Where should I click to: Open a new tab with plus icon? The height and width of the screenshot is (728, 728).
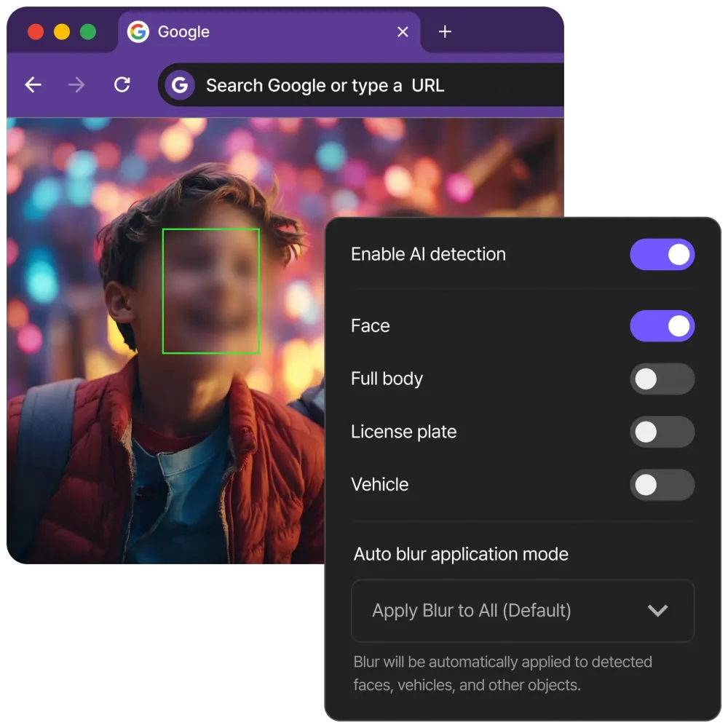[445, 32]
